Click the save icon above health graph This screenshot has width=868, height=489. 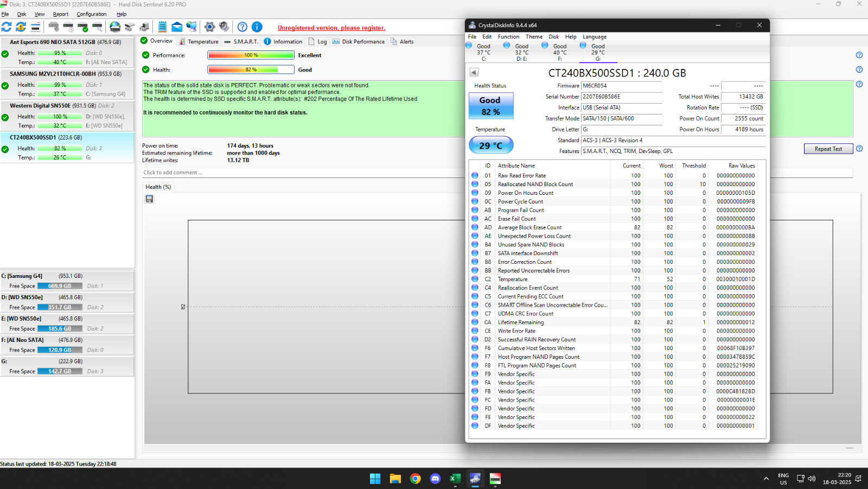149,199
